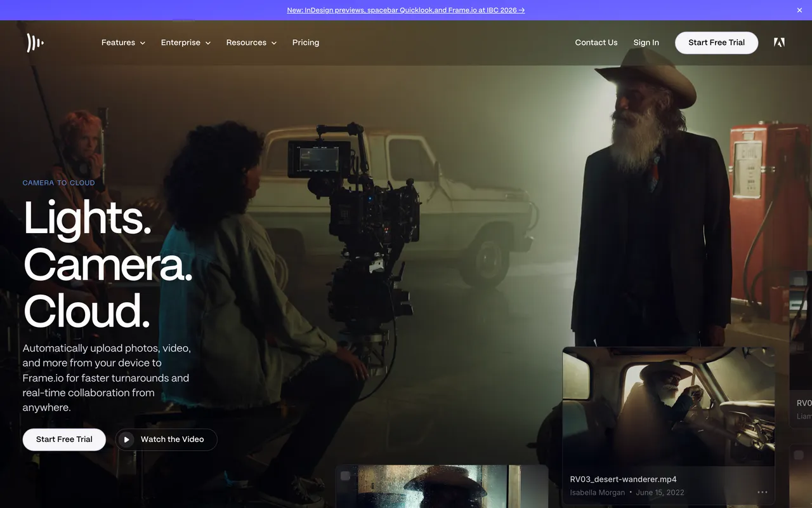The image size is (812, 508).
Task: Click the Frame.io logo in the header
Action: click(35, 43)
